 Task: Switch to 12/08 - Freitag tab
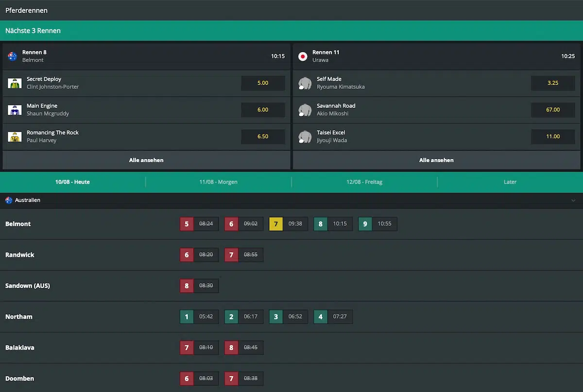click(x=364, y=182)
